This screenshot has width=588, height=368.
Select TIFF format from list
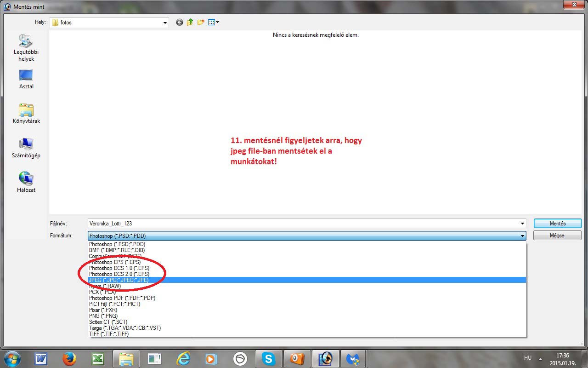click(109, 334)
